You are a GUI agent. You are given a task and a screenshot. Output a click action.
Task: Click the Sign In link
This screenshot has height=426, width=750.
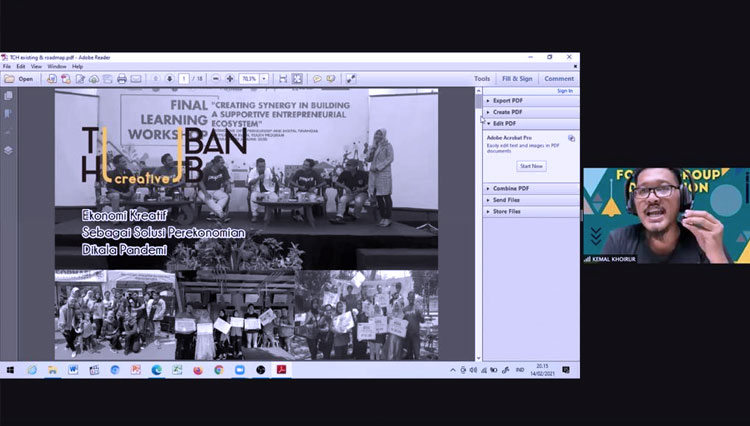point(565,91)
